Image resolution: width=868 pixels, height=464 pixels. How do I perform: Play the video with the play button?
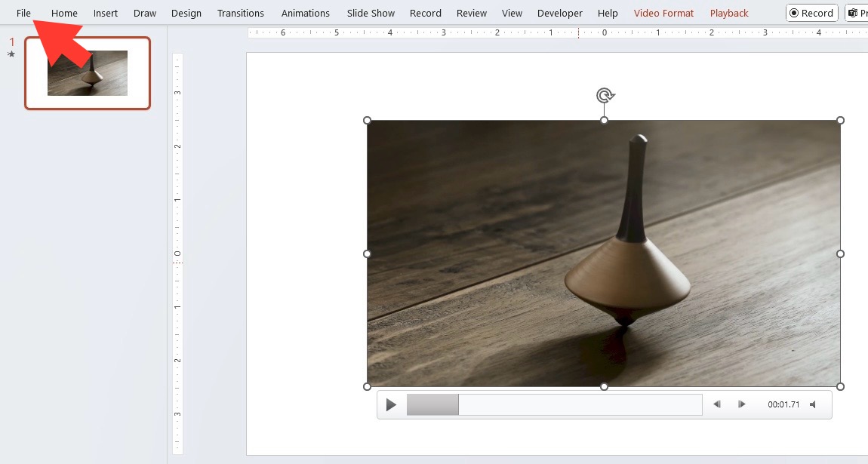(x=391, y=405)
